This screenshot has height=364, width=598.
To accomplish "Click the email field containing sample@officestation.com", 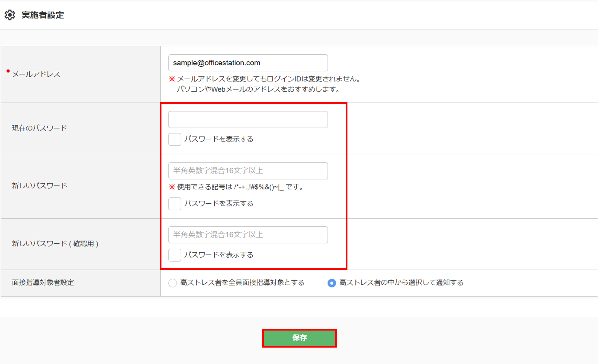I will point(248,63).
